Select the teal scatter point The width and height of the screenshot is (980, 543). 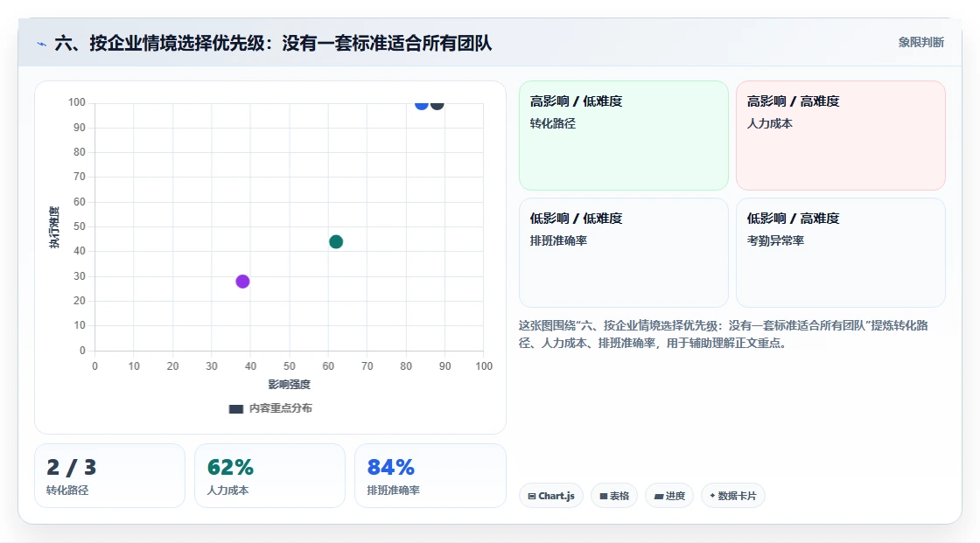336,242
